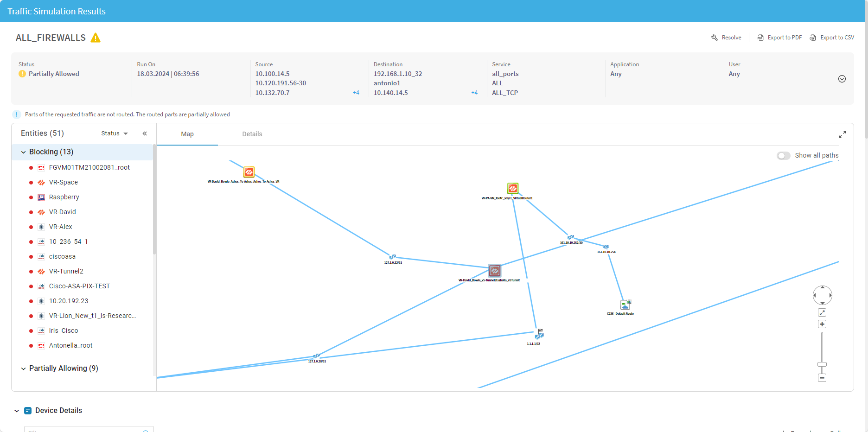Select the Map tab
868x432 pixels.
(x=187, y=134)
